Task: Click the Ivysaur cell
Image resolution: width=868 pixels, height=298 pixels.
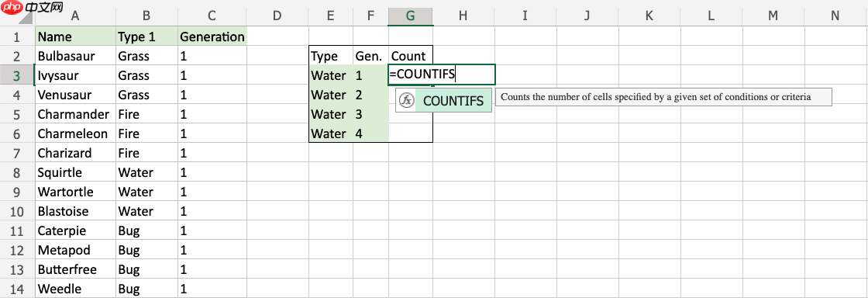Action: (x=75, y=75)
